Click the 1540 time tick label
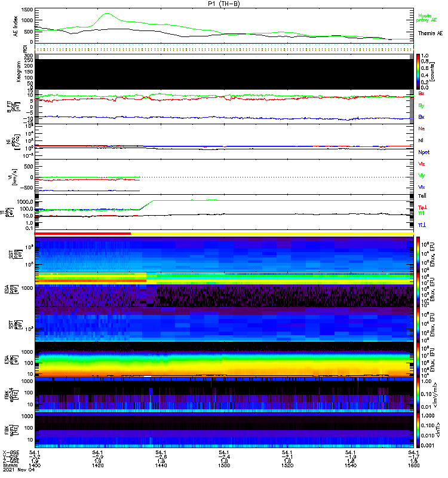Viewport: 448px width, 478px height. coord(351,465)
